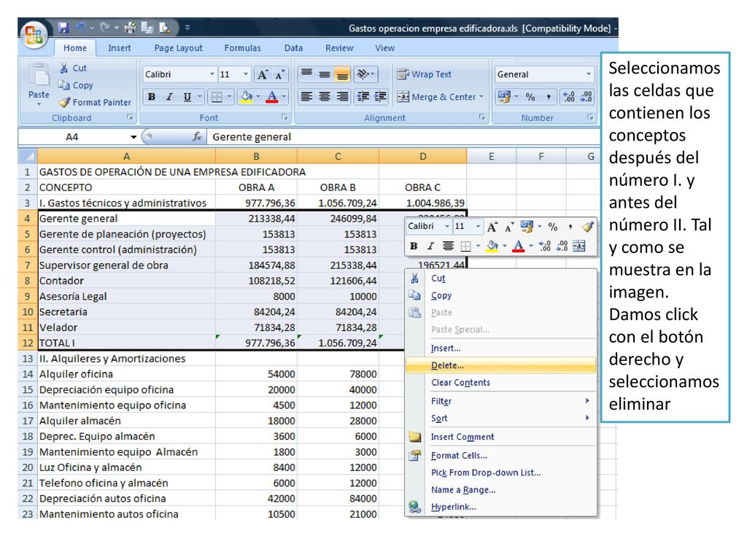Click the format painter on mini toolbar
The height and width of the screenshot is (560, 747).
coord(587,227)
